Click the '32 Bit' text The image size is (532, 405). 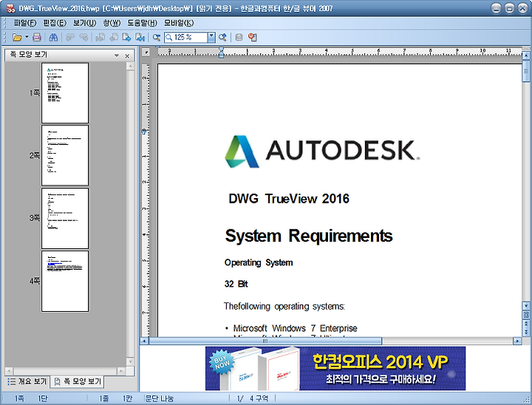point(236,284)
